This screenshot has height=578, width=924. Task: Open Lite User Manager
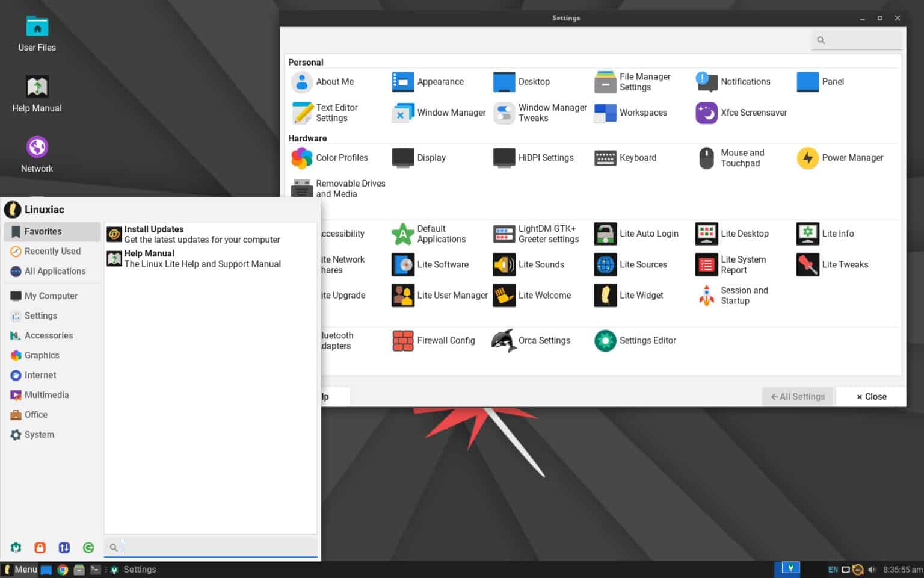click(x=452, y=295)
